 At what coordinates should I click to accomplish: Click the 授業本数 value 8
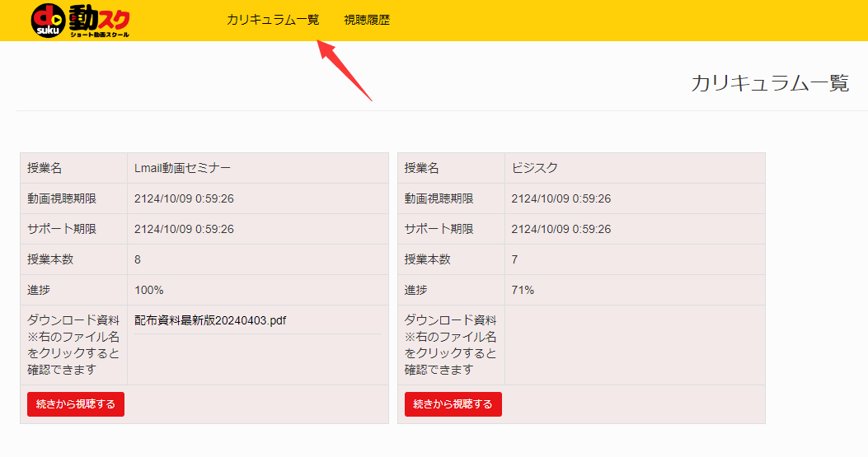pos(138,259)
